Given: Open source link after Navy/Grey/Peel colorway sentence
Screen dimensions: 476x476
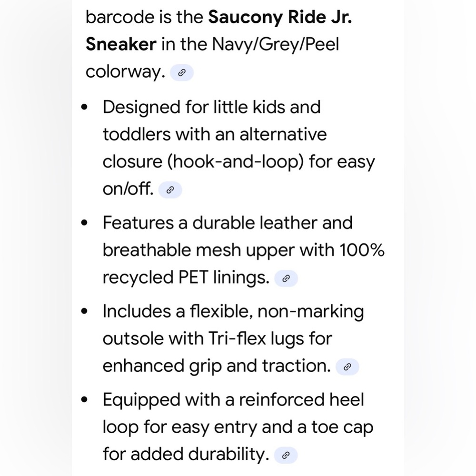Looking at the screenshot, I should [181, 72].
